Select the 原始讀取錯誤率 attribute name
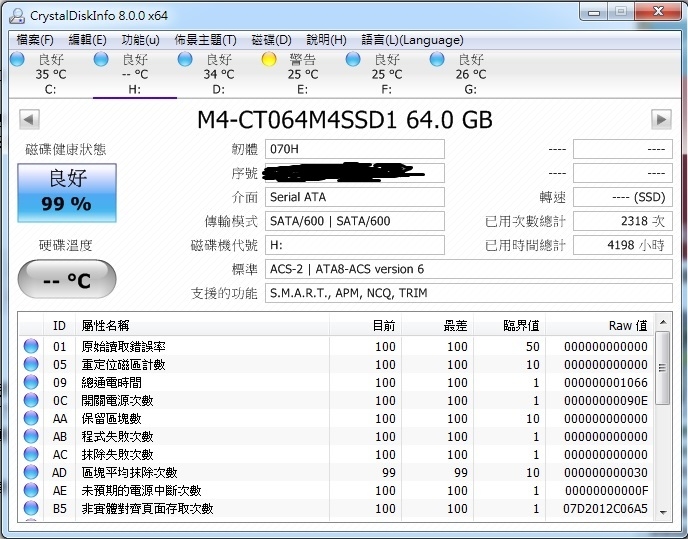Image resolution: width=688 pixels, height=539 pixels. 123,346
